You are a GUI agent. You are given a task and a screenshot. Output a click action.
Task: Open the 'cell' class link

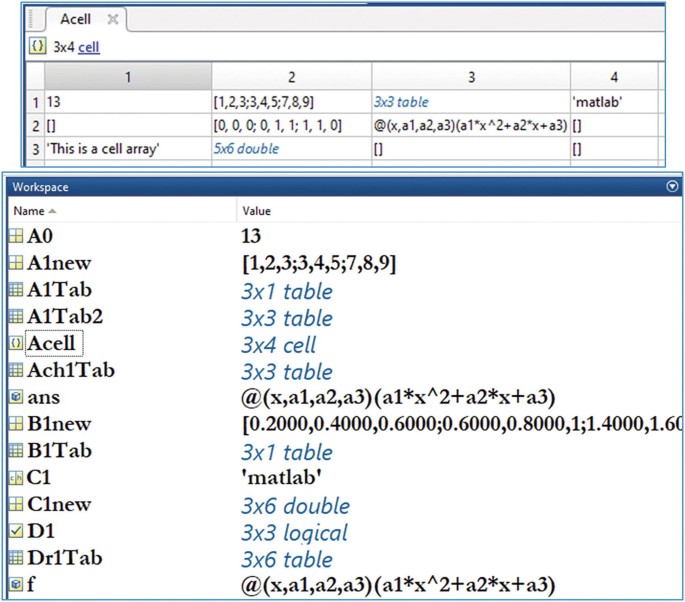pyautogui.click(x=89, y=47)
